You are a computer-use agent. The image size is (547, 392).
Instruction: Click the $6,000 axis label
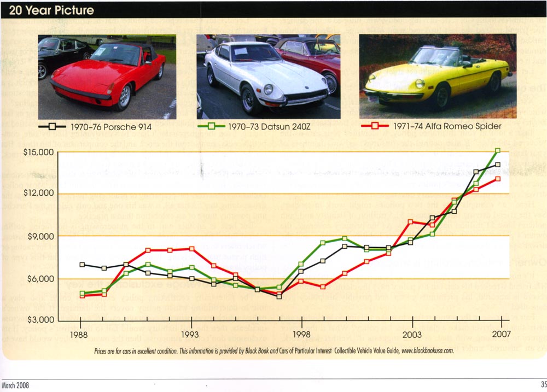pos(40,279)
